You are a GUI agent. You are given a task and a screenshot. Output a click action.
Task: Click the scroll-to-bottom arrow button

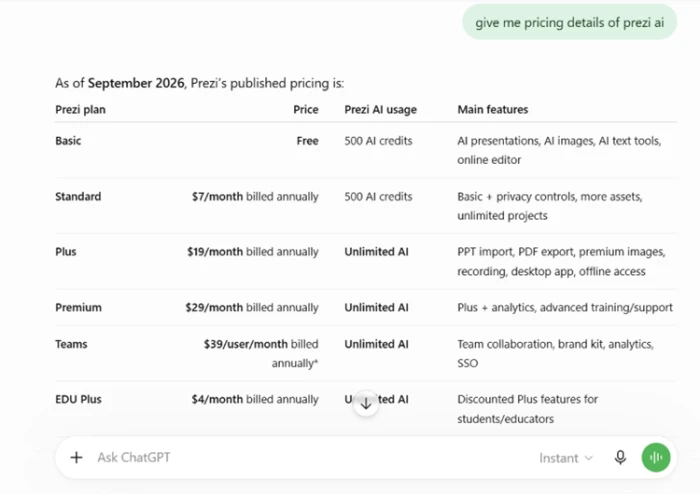366,404
